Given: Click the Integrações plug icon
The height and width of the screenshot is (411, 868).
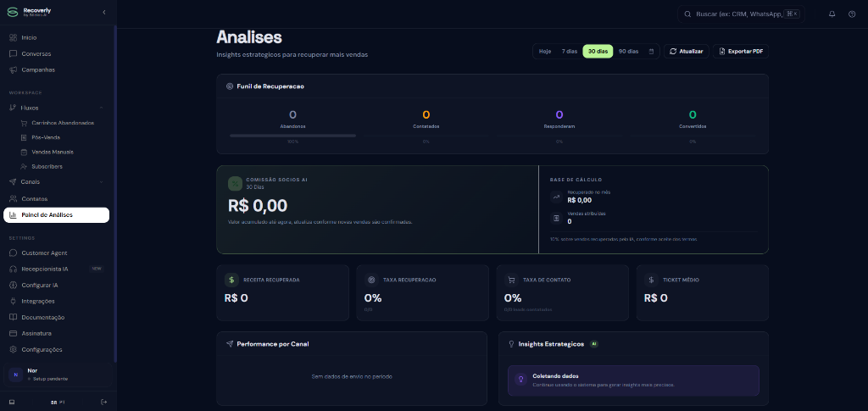Looking at the screenshot, I should (x=14, y=302).
